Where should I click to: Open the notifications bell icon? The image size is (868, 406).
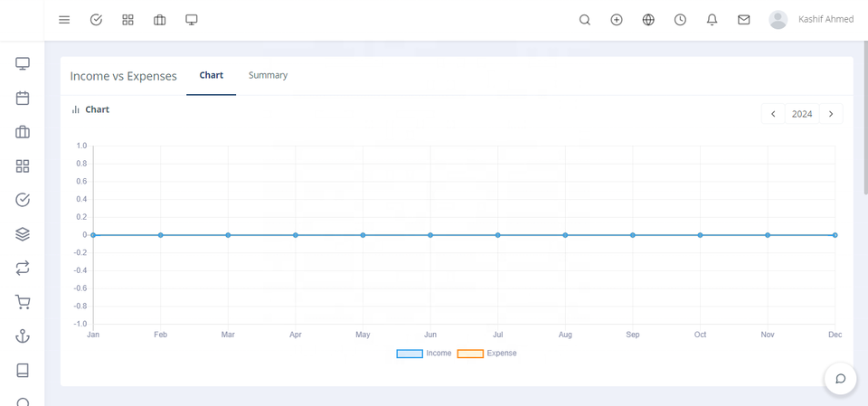point(712,20)
